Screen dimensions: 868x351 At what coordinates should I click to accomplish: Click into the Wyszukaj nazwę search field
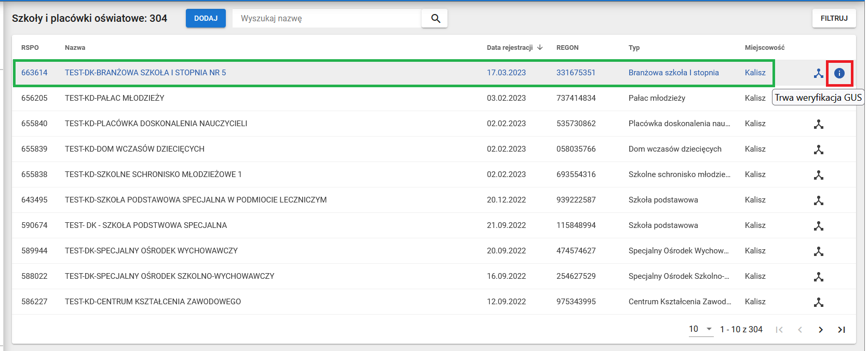coord(327,19)
